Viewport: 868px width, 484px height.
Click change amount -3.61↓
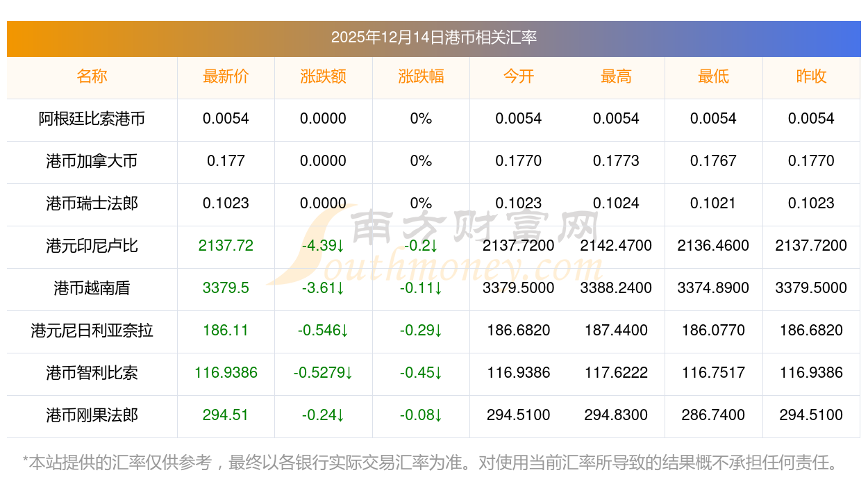coord(323,288)
